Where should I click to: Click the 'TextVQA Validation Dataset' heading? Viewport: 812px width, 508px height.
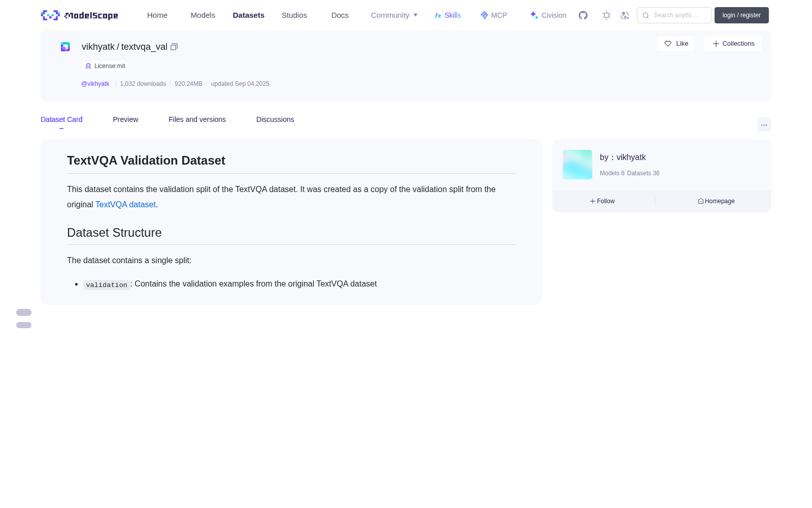[146, 161]
